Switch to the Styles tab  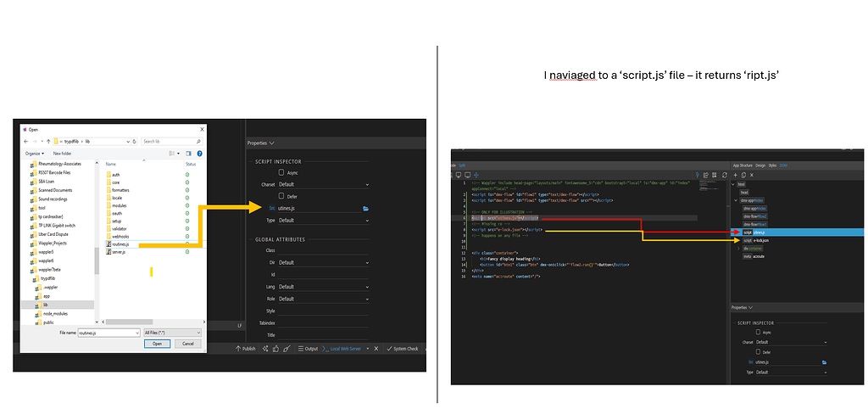click(x=773, y=165)
